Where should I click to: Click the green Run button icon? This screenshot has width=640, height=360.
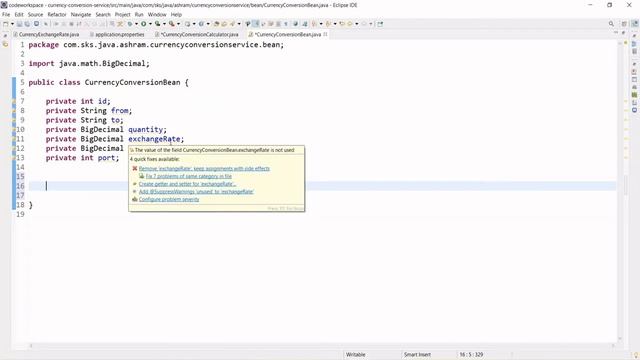(144, 24)
